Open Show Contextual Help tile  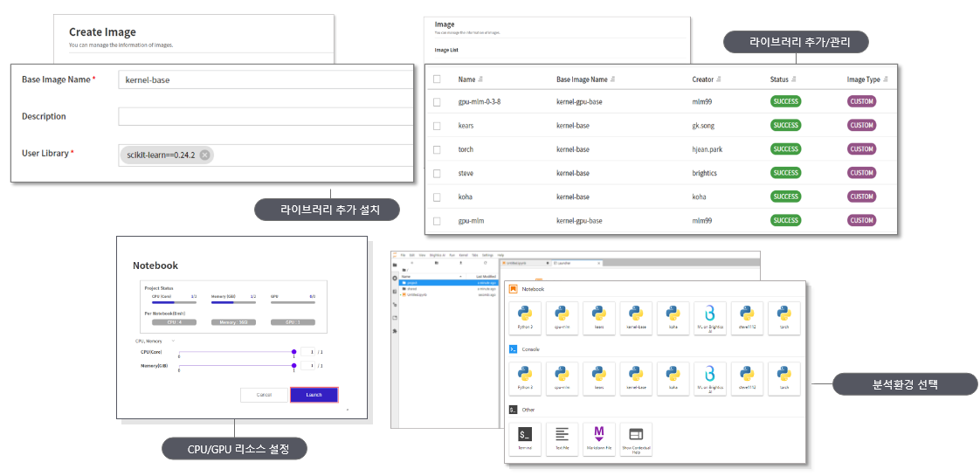[x=636, y=437]
